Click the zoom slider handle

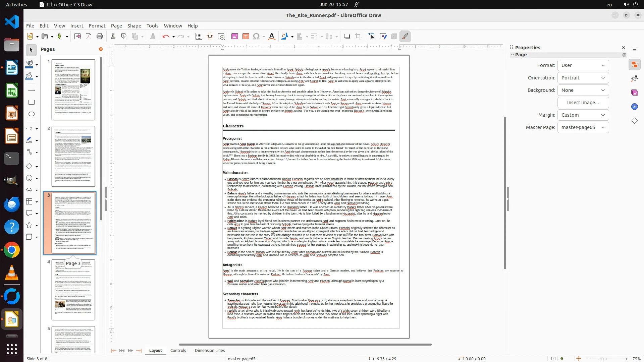(602, 359)
